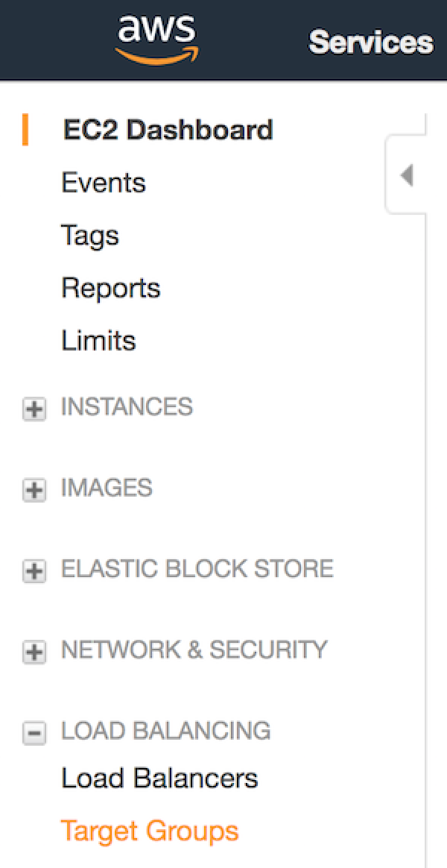Open the Events page
447x868 pixels.
point(104,183)
